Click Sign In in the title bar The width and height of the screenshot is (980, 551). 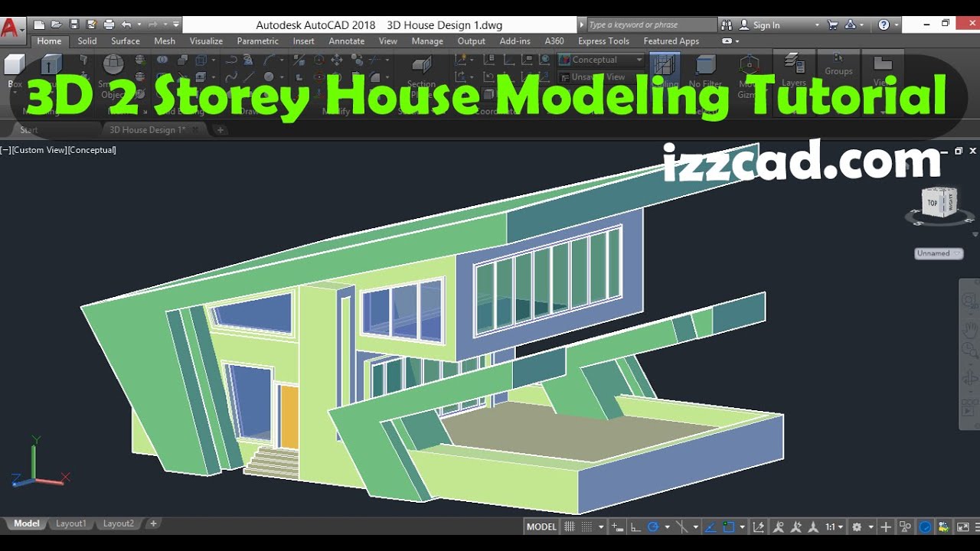766,24
